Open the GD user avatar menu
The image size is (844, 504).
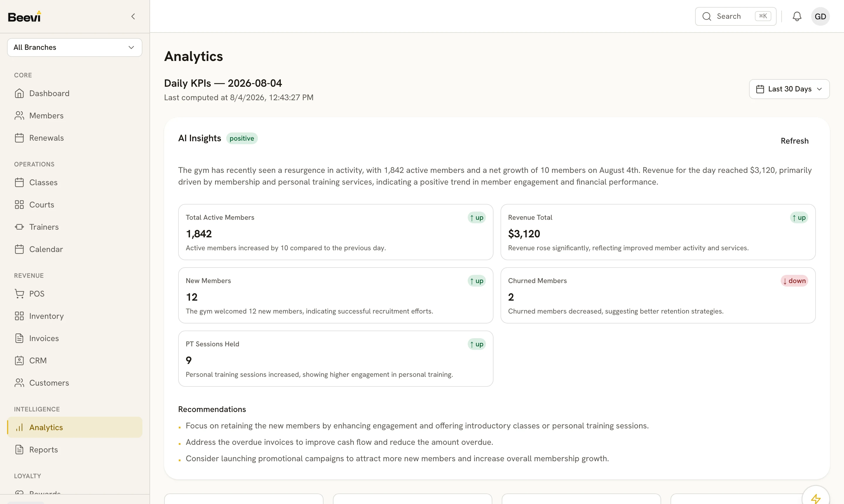tap(820, 16)
